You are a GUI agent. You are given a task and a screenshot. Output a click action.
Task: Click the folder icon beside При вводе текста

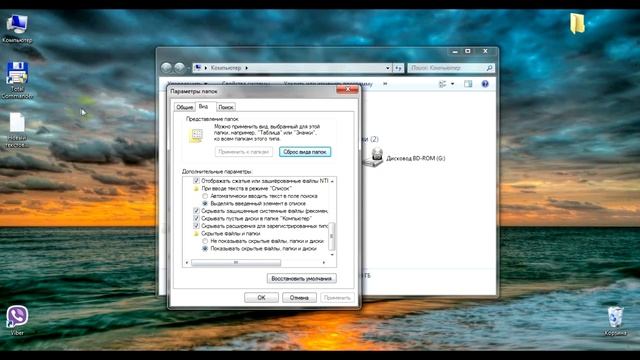[196, 189]
